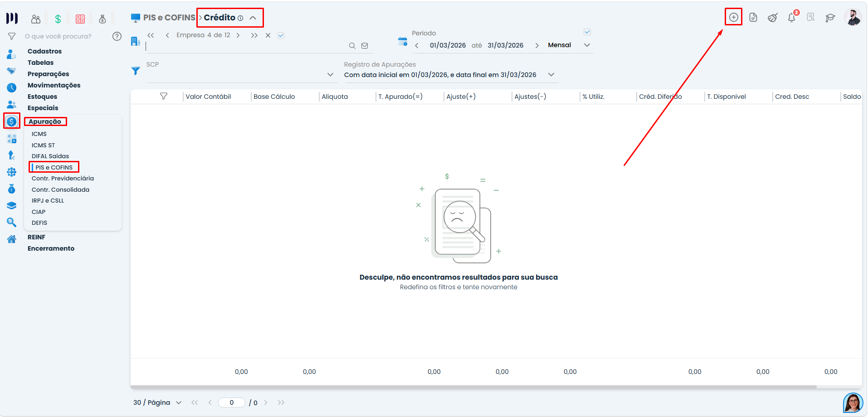Open the Tabelas menu
The height and width of the screenshot is (417, 868).
(40, 63)
